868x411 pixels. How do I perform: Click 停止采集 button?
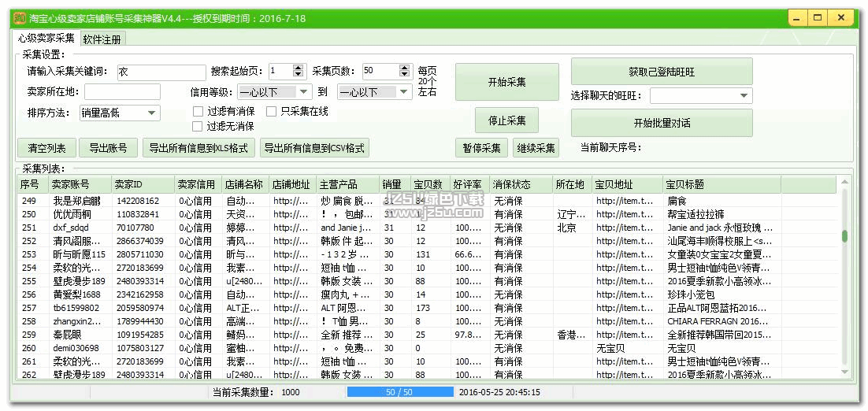pyautogui.click(x=506, y=120)
